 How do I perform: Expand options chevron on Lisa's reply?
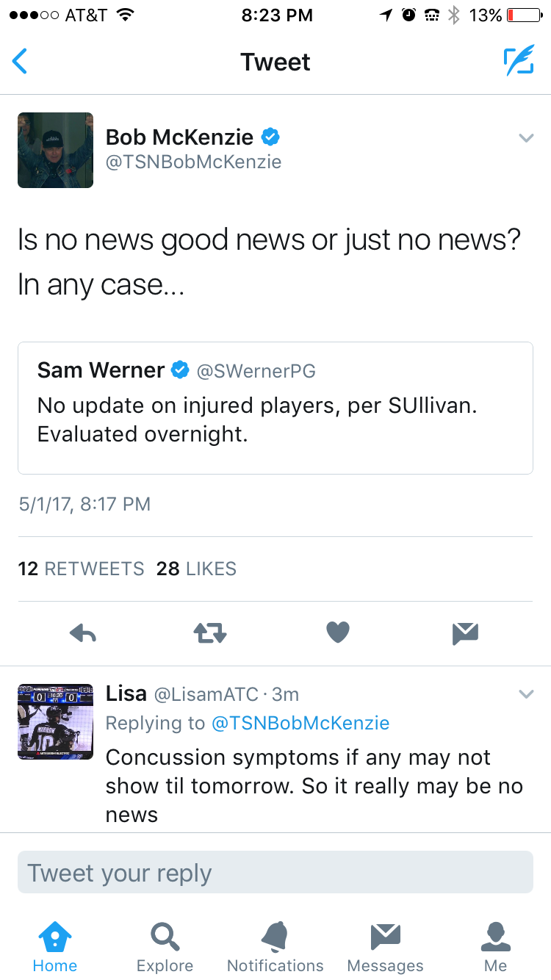pyautogui.click(x=525, y=693)
